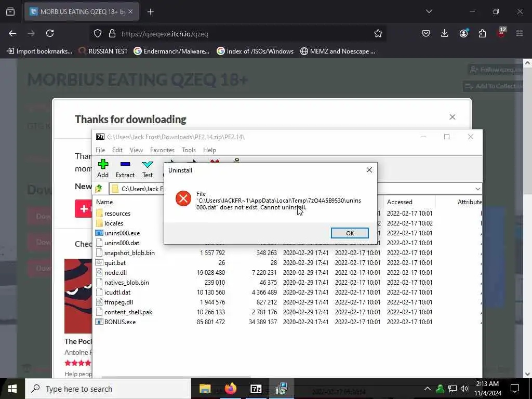
Task: Click the Add toolbar icon in 7-Zip
Action: coord(103,169)
